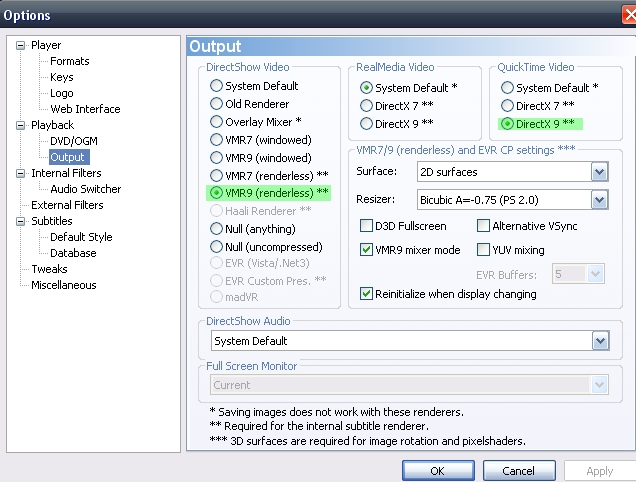The width and height of the screenshot is (636, 482).
Task: Choose System Default for QuickTime Video
Action: click(x=507, y=88)
